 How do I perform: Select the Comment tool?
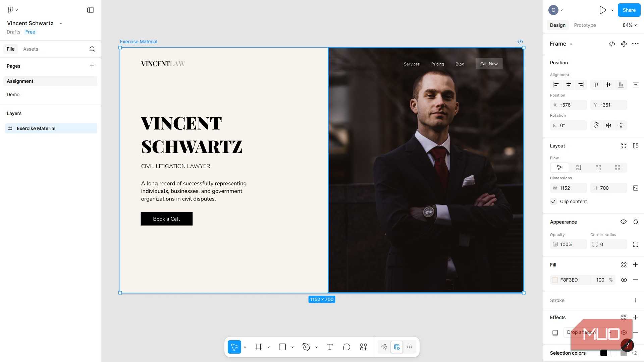(x=347, y=347)
